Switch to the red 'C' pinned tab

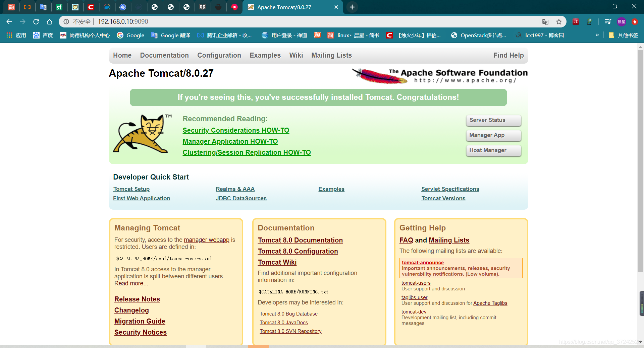coord(91,7)
